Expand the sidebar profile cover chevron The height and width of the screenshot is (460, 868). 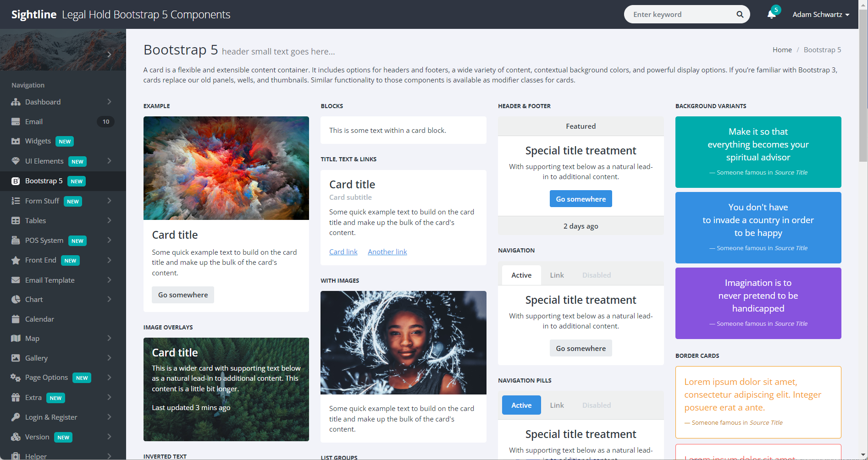click(109, 55)
